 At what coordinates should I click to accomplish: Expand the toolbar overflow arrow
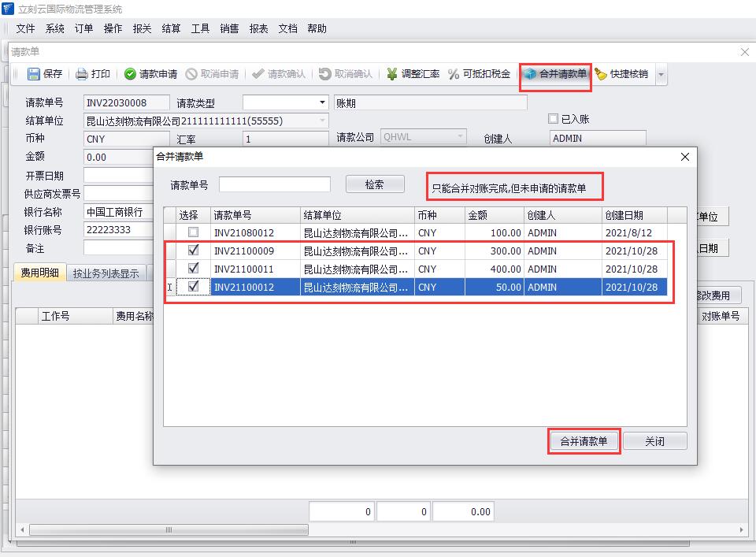[661, 75]
